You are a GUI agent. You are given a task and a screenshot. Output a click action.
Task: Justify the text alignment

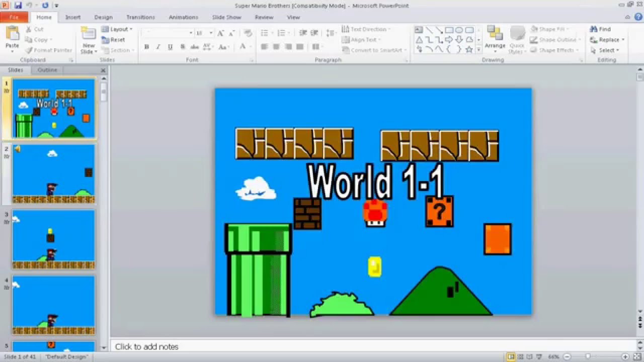(300, 47)
